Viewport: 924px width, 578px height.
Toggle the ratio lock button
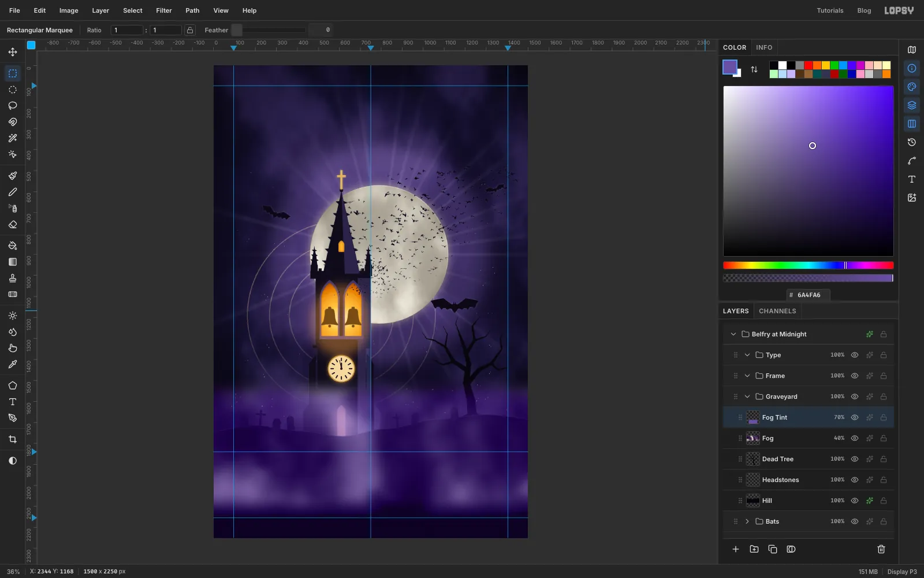[x=190, y=30]
